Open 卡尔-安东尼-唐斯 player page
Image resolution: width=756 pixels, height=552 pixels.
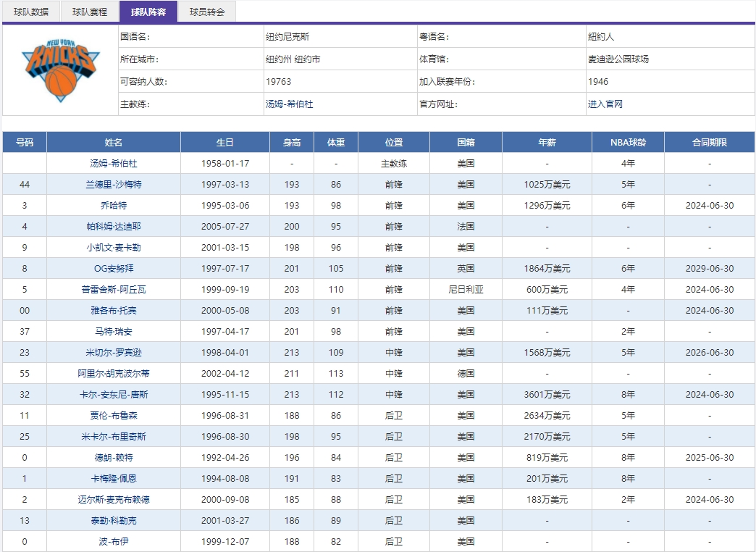[116, 394]
